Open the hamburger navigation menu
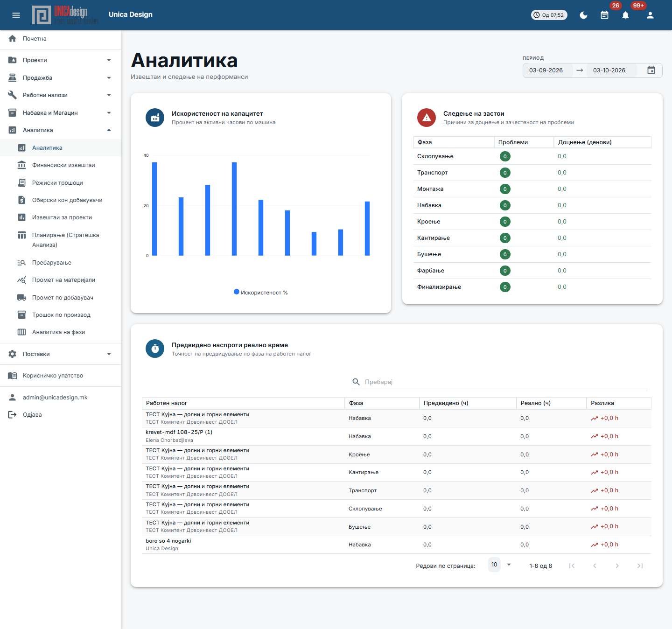This screenshot has width=672, height=629. point(16,15)
